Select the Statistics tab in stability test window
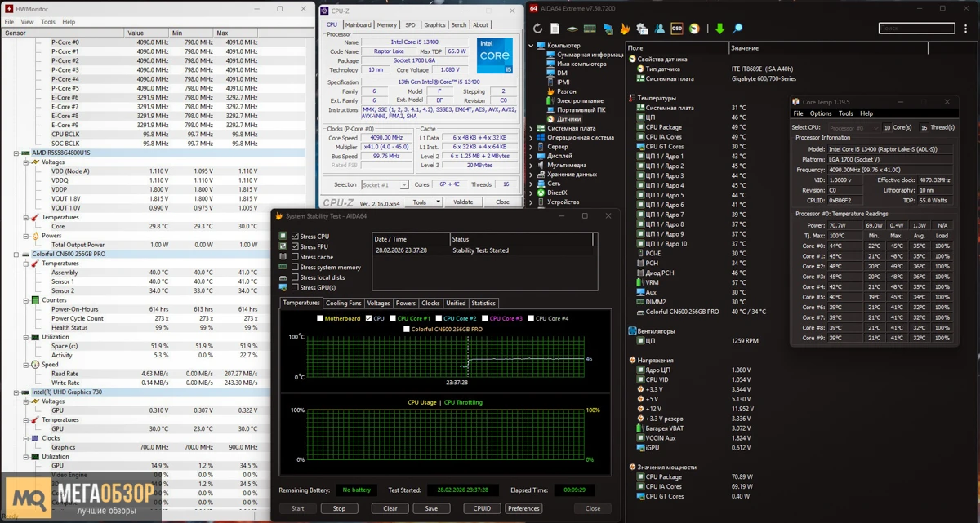980x523 pixels. point(483,303)
